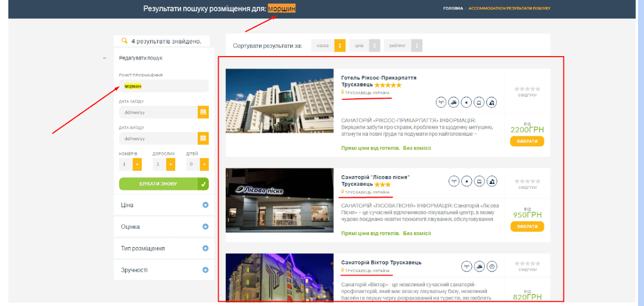644x306 pixels.
Task: Click "4 результатів знайдено" text
Action: [x=166, y=42]
